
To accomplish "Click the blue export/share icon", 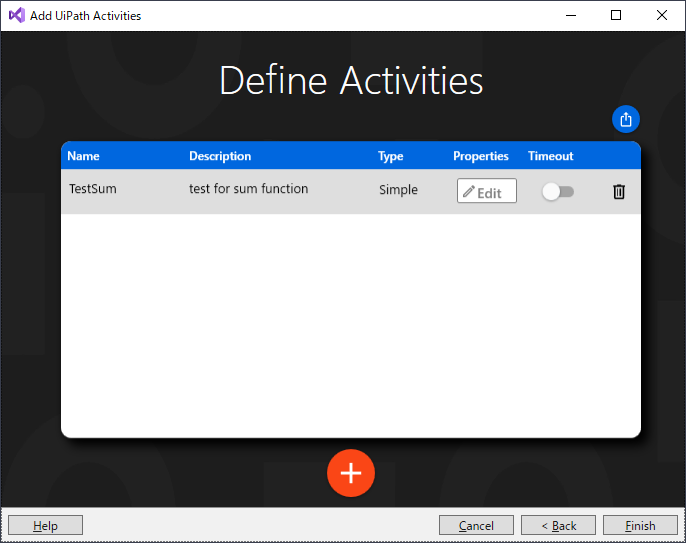I will [626, 119].
